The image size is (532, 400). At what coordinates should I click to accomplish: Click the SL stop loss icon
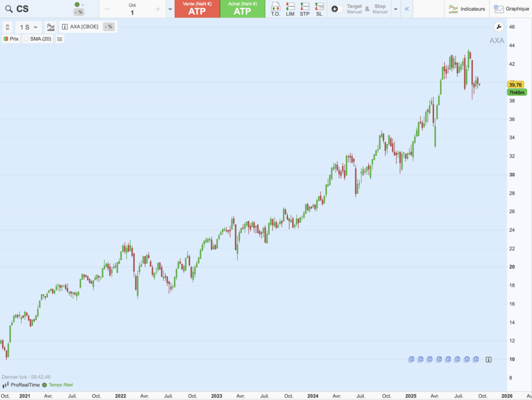pos(319,9)
